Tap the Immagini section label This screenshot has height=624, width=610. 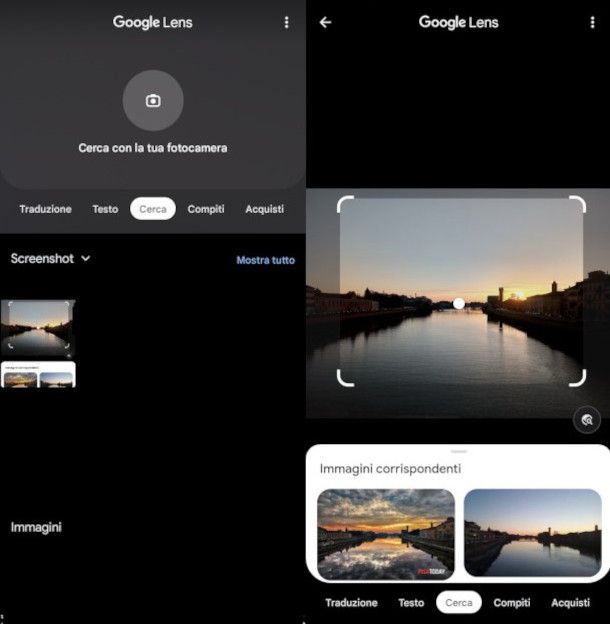[36, 527]
